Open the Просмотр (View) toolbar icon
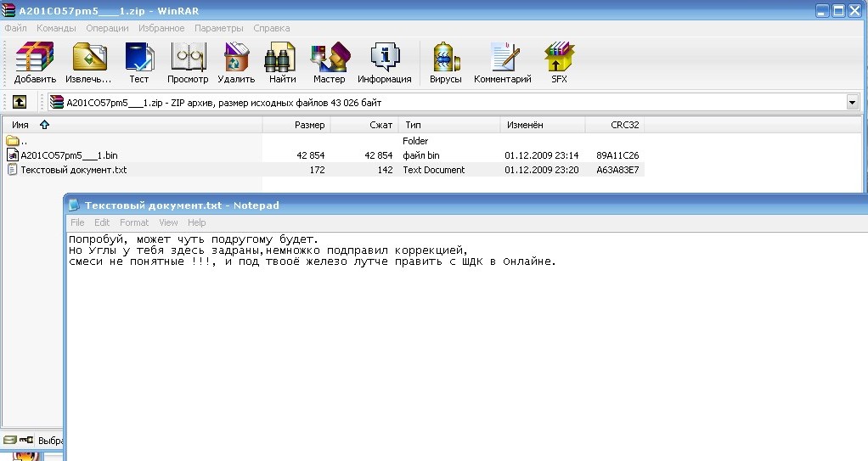The width and height of the screenshot is (868, 461). pyautogui.click(x=189, y=57)
